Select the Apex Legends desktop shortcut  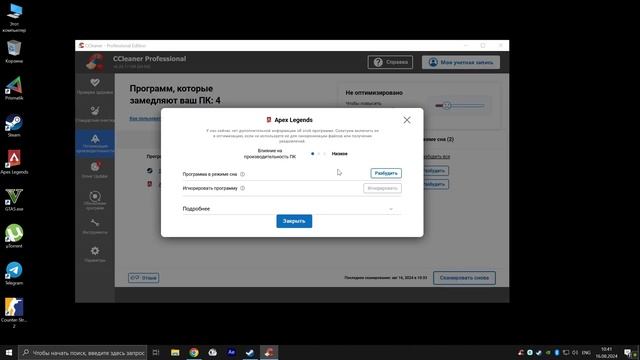pos(14,162)
